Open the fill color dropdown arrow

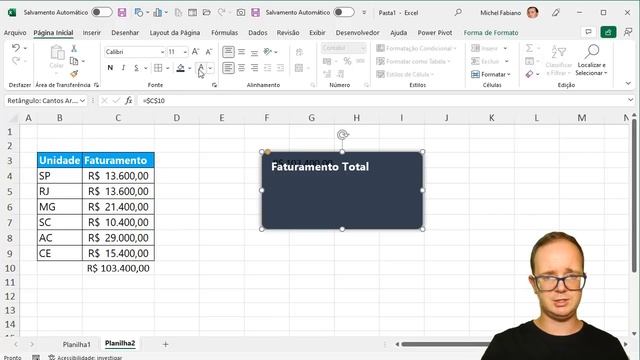tap(190, 68)
